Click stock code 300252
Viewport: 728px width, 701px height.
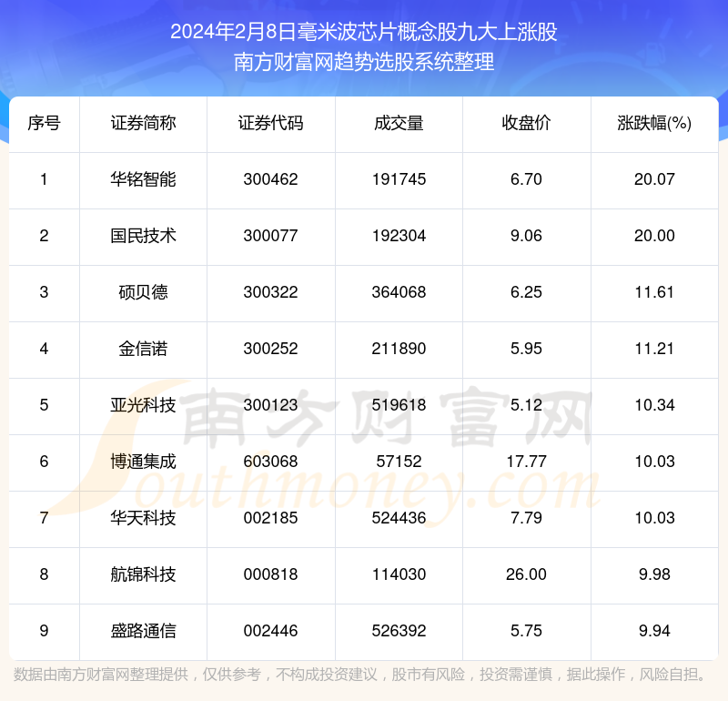coord(270,349)
